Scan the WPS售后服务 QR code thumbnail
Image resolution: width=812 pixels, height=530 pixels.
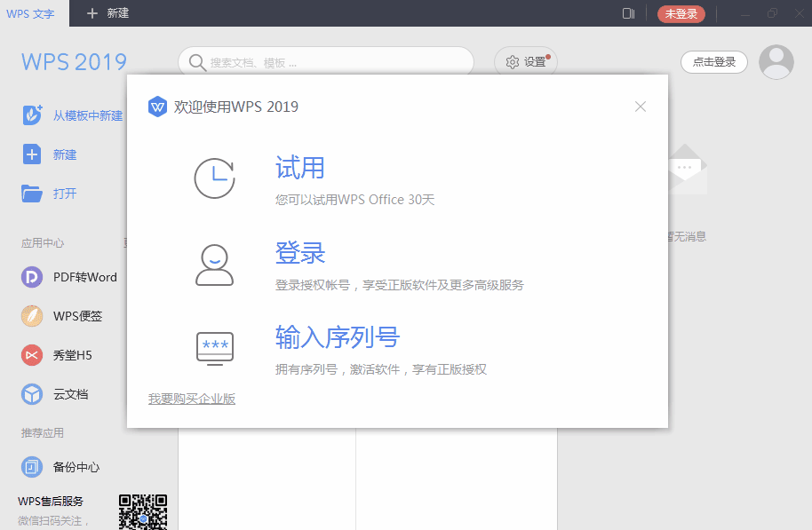[142, 510]
